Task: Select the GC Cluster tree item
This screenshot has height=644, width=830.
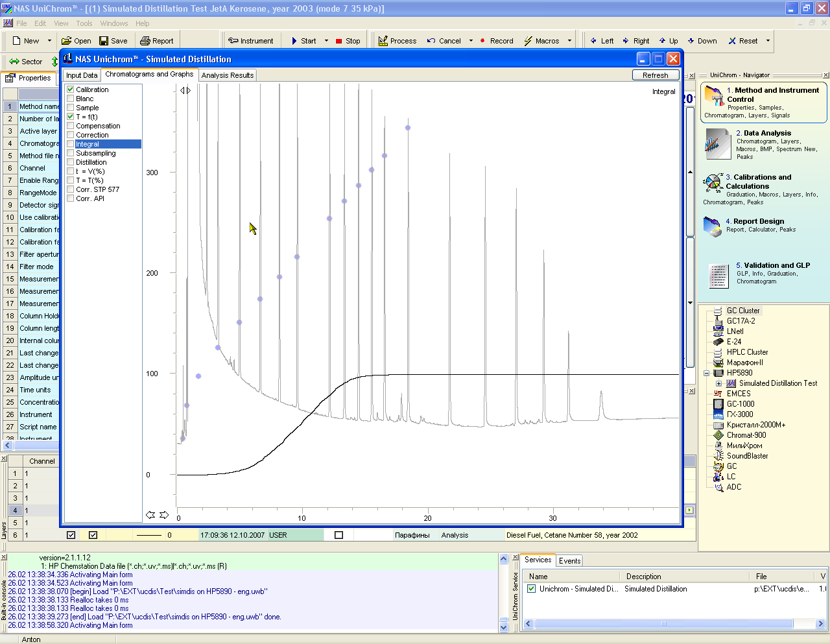Action: pos(743,311)
